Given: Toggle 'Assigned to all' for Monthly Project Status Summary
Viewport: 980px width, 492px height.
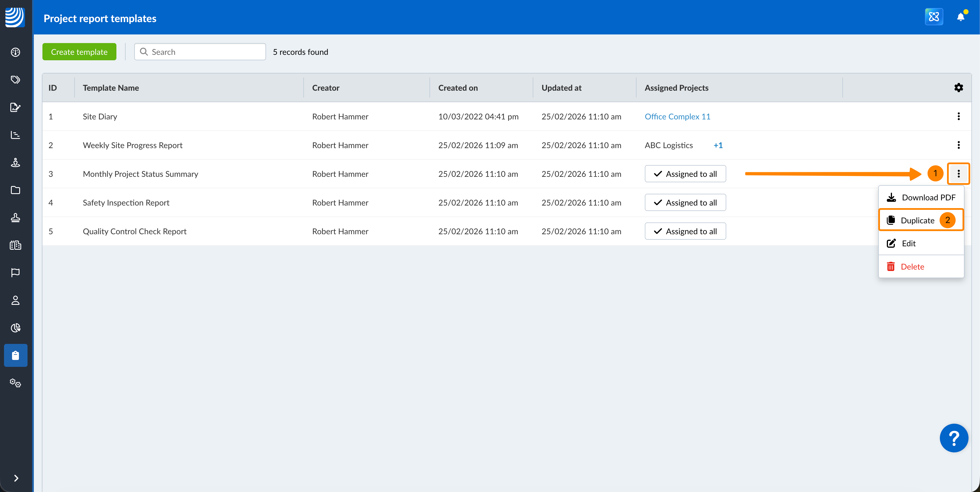Looking at the screenshot, I should 685,174.
